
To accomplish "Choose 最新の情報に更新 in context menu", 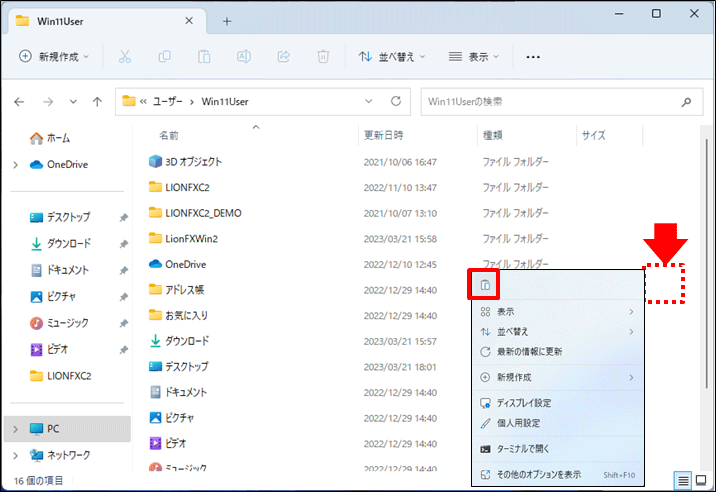I will (x=558, y=351).
